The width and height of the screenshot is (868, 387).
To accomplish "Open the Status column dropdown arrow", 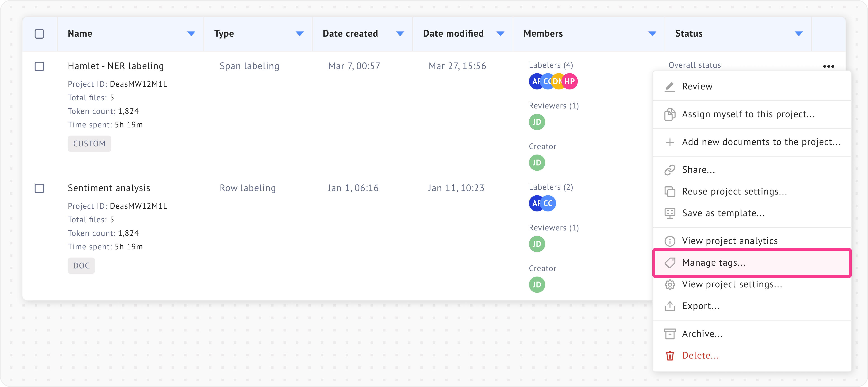I will pyautogui.click(x=799, y=34).
